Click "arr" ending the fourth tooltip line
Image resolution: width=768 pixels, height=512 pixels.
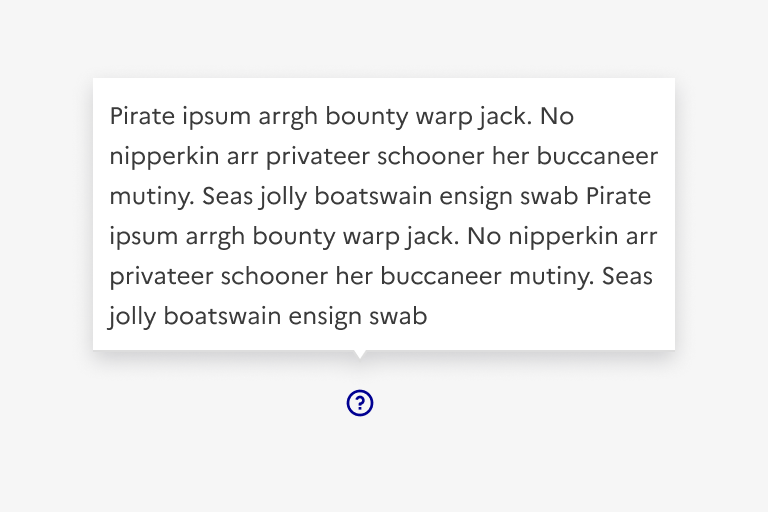click(640, 237)
